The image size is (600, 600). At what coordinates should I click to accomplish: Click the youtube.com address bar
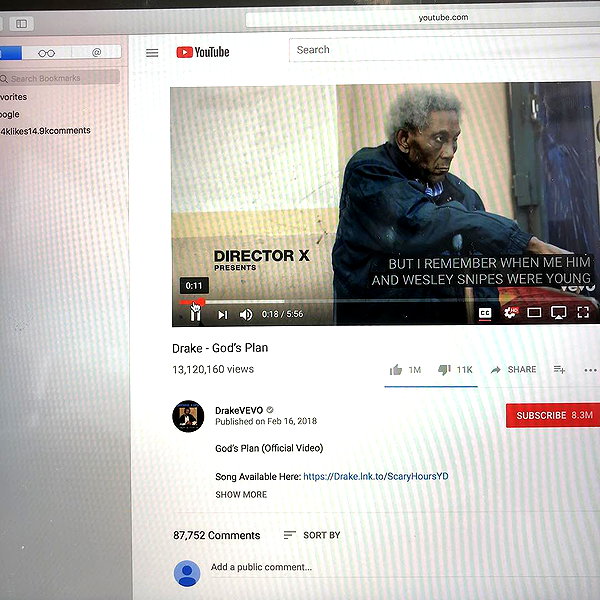coord(422,18)
